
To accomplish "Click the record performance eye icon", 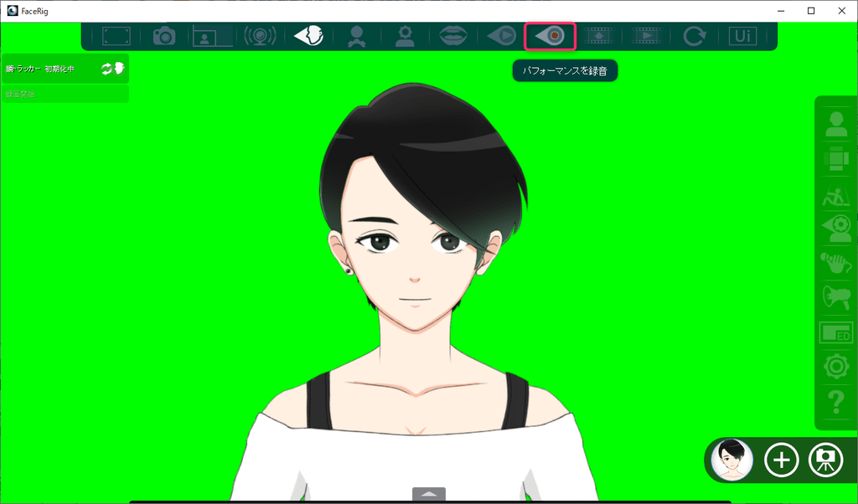I will pos(550,36).
